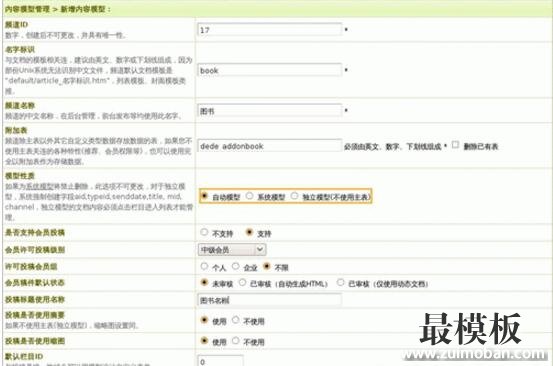Select 已审核(仅使用动态文档) radio

click(340, 282)
